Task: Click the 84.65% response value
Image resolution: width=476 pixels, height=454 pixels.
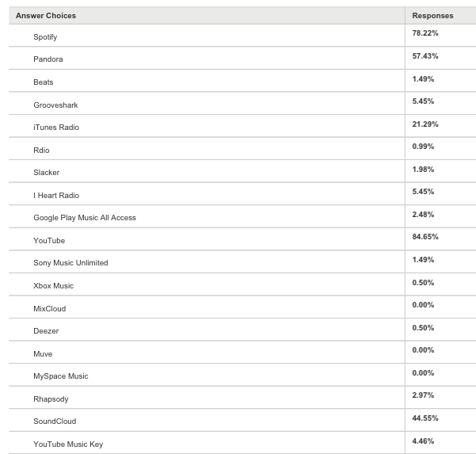Action: (425, 237)
